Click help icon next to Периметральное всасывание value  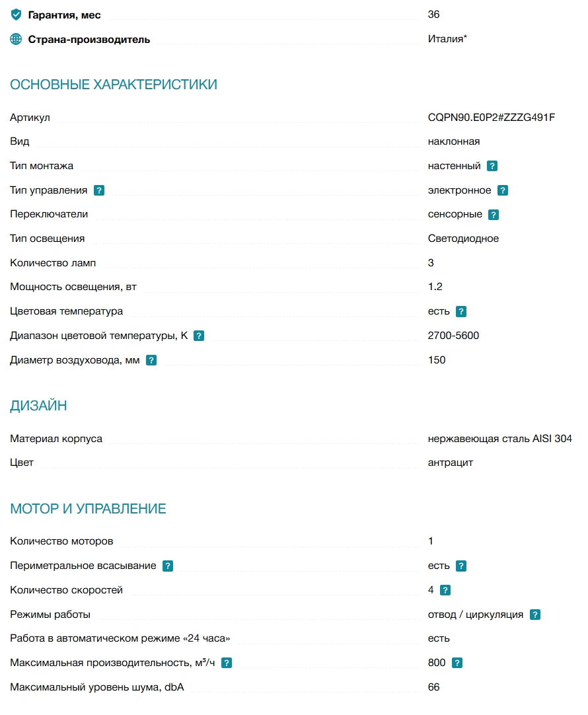click(461, 566)
